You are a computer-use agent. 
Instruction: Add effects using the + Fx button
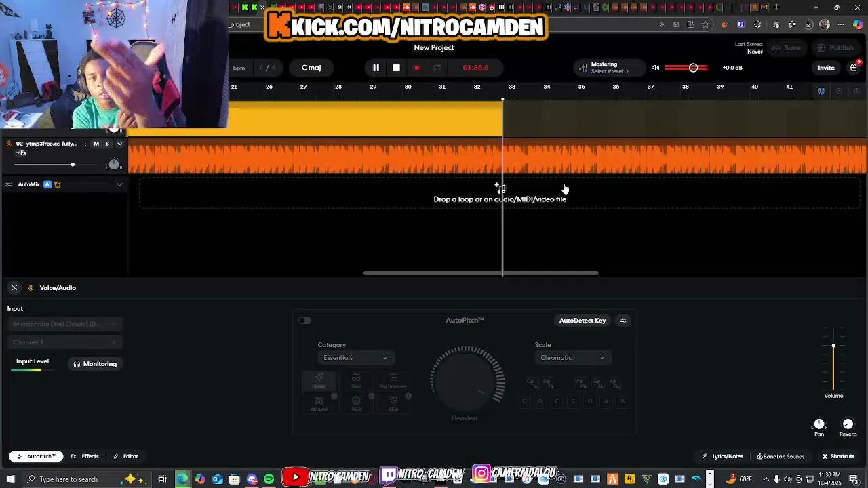click(21, 152)
